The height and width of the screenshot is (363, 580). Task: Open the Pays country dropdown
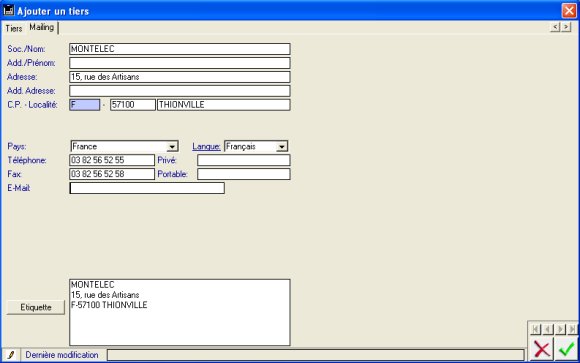(x=172, y=147)
